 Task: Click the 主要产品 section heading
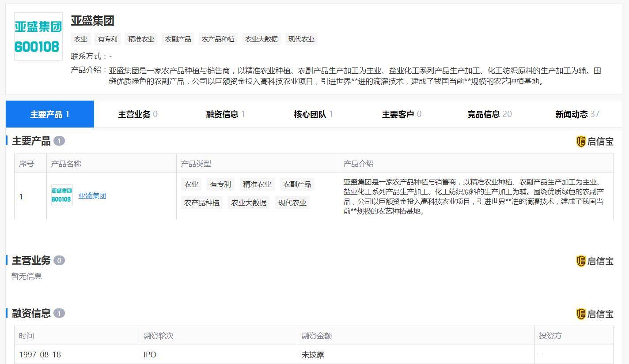[31, 141]
